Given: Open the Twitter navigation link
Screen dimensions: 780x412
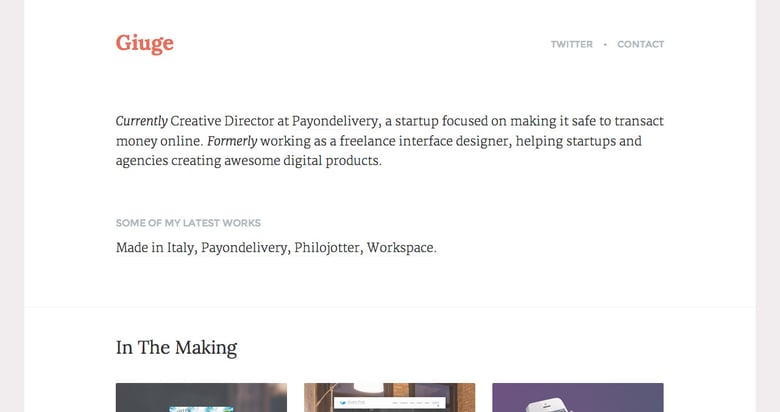Looking at the screenshot, I should click(571, 44).
